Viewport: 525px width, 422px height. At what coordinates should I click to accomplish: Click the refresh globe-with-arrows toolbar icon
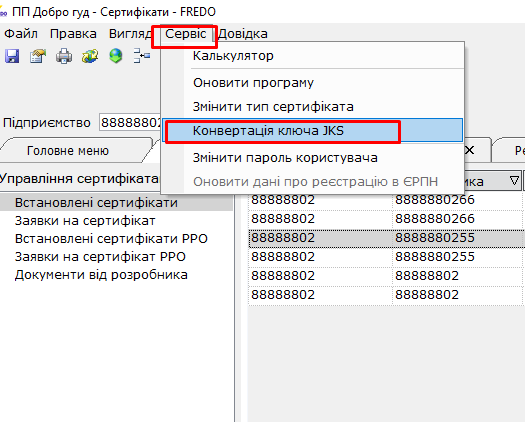coord(90,56)
